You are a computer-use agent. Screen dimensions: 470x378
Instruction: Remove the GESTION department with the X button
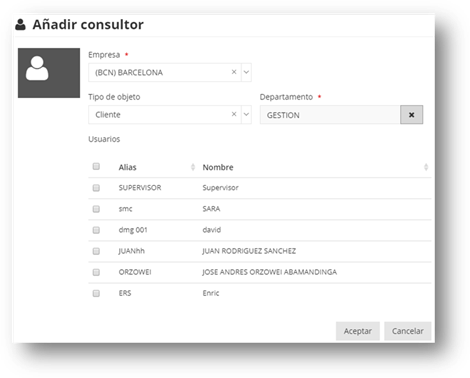[x=411, y=115]
